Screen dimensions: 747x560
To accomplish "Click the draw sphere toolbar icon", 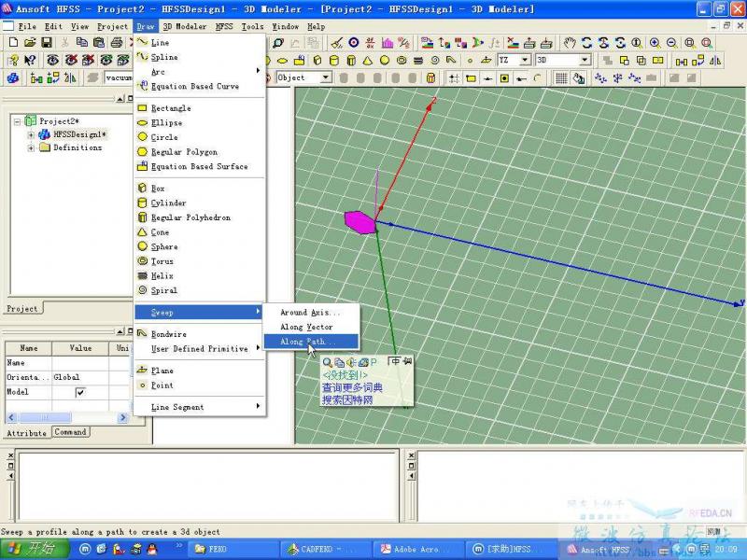I will (x=385, y=61).
